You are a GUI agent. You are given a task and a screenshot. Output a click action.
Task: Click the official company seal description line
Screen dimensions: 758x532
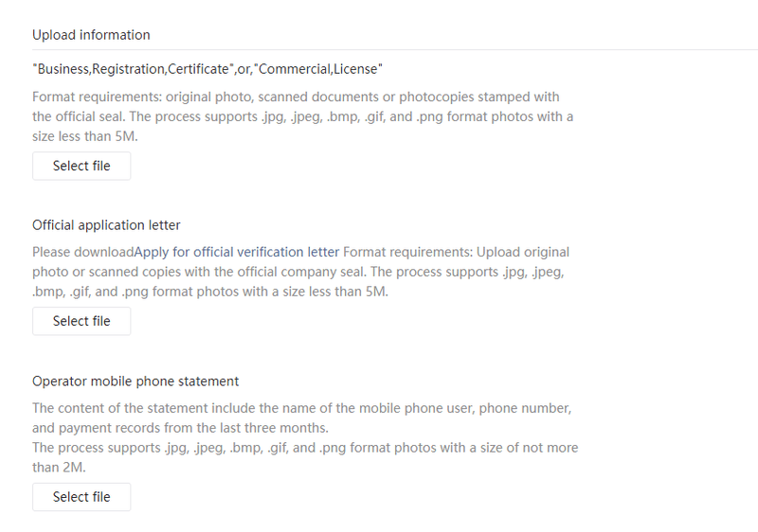[x=298, y=272]
